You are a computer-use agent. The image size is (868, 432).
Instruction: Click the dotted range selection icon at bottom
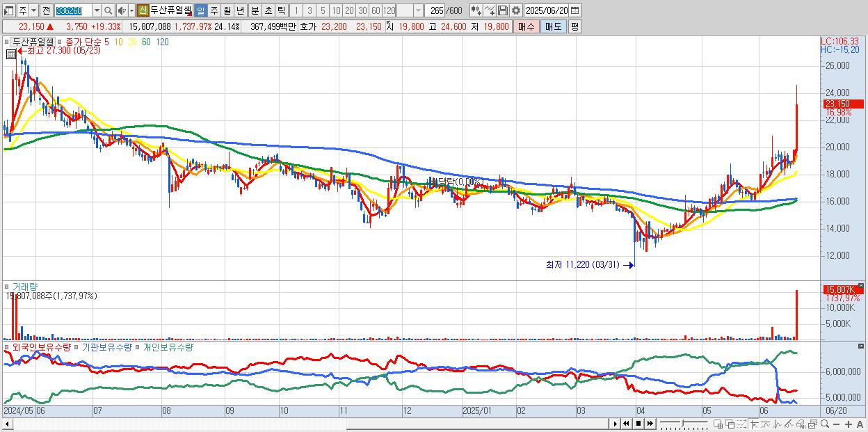(741, 424)
